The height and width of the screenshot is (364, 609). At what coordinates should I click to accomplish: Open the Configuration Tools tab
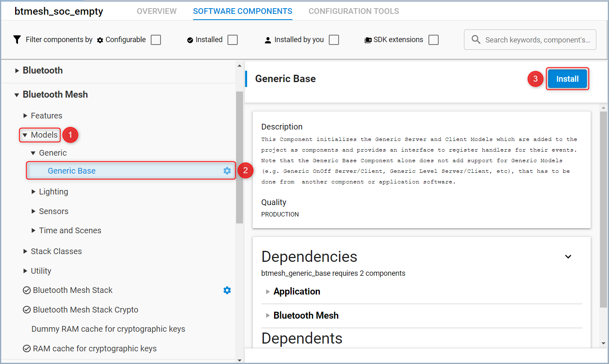point(353,11)
